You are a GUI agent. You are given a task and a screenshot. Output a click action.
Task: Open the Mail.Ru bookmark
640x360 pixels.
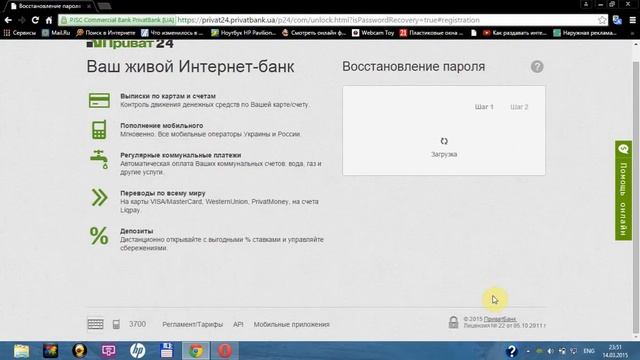56,33
